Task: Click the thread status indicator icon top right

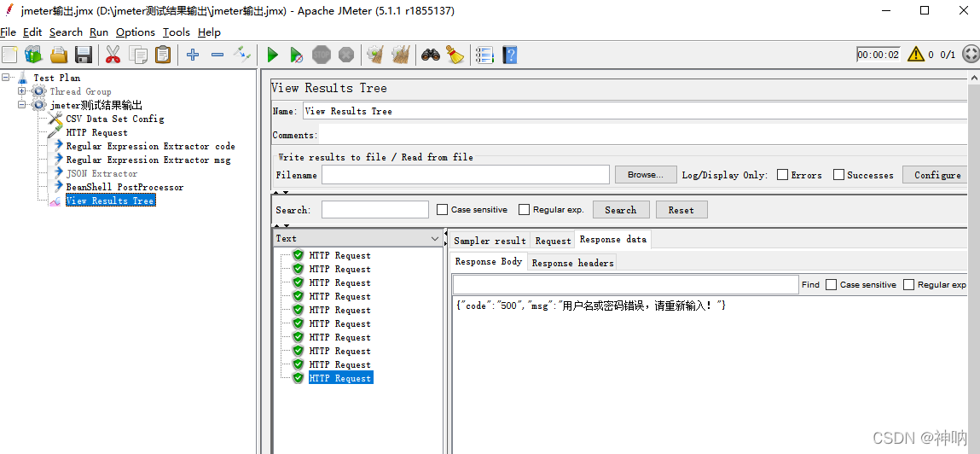Action: click(x=971, y=55)
